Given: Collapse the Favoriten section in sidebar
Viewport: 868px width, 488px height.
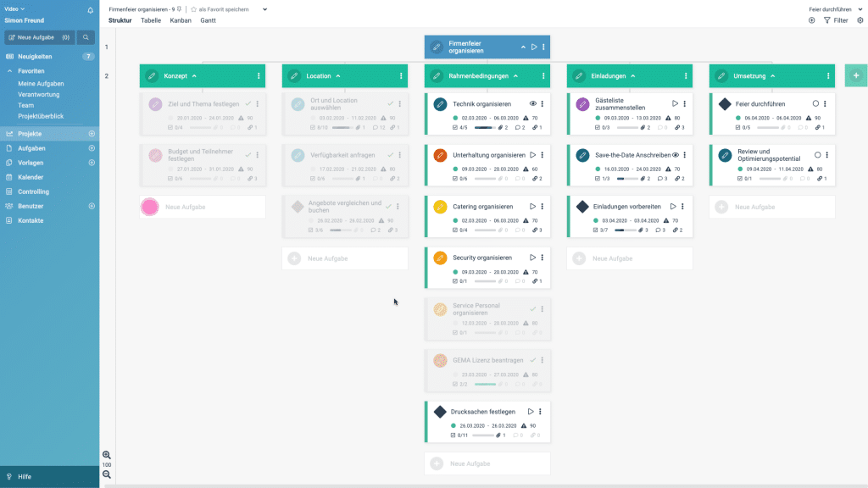Looking at the screenshot, I should coord(9,71).
